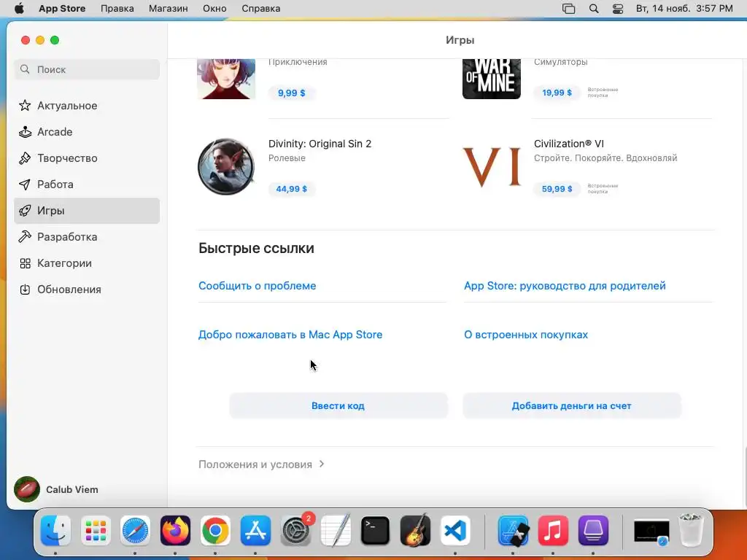
Task: Select Работа in the sidebar
Action: point(87,184)
